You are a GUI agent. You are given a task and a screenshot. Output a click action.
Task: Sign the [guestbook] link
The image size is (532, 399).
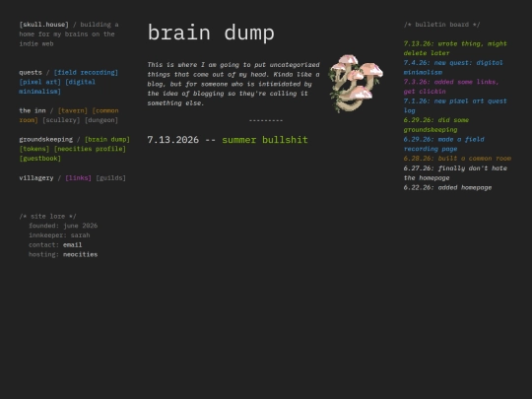[40, 158]
